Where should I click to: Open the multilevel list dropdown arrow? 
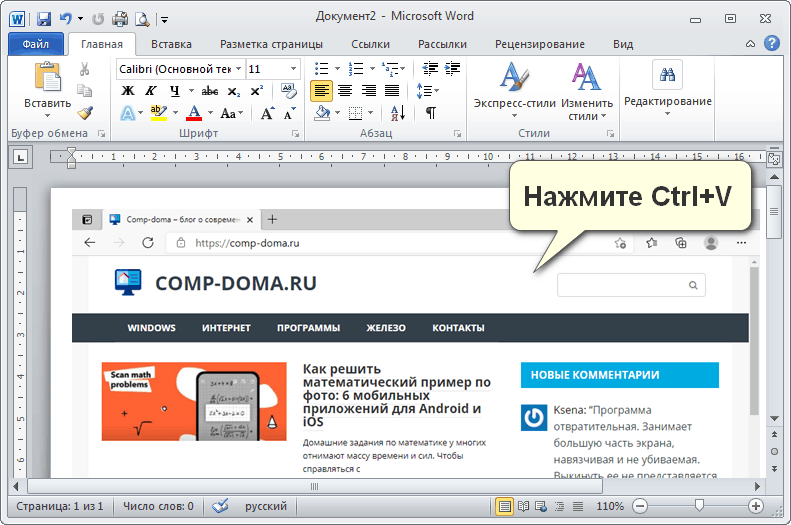point(402,69)
